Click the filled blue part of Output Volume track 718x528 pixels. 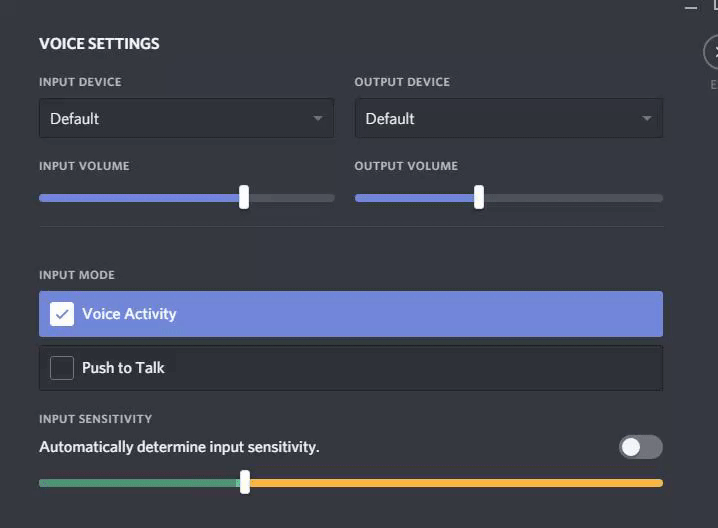[x=413, y=198]
